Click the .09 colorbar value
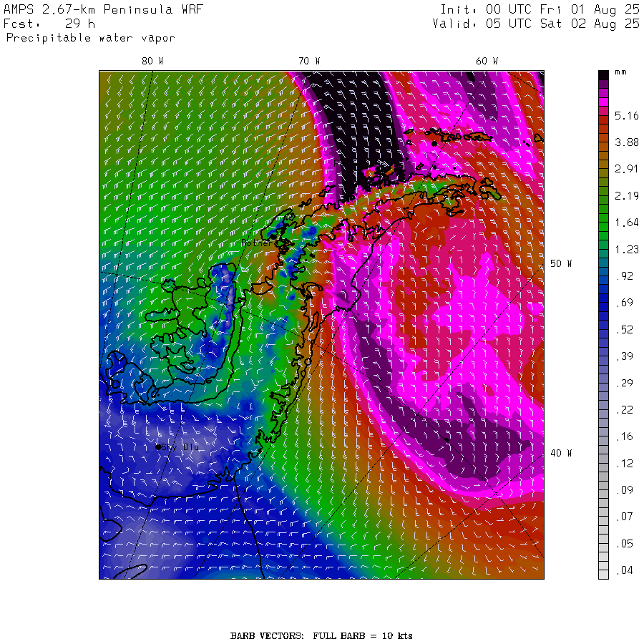 (x=625, y=490)
